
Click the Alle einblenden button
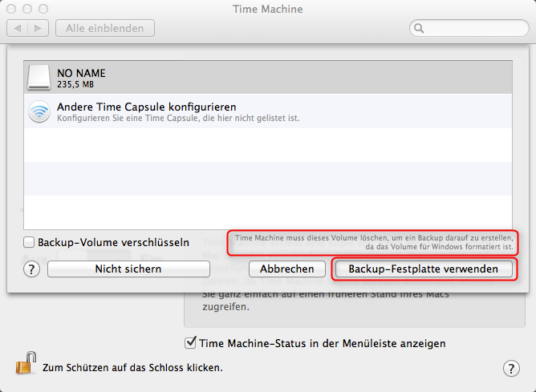[x=105, y=28]
